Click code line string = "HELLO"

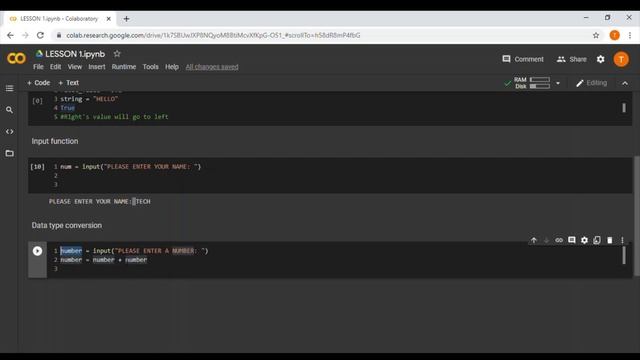pyautogui.click(x=89, y=99)
